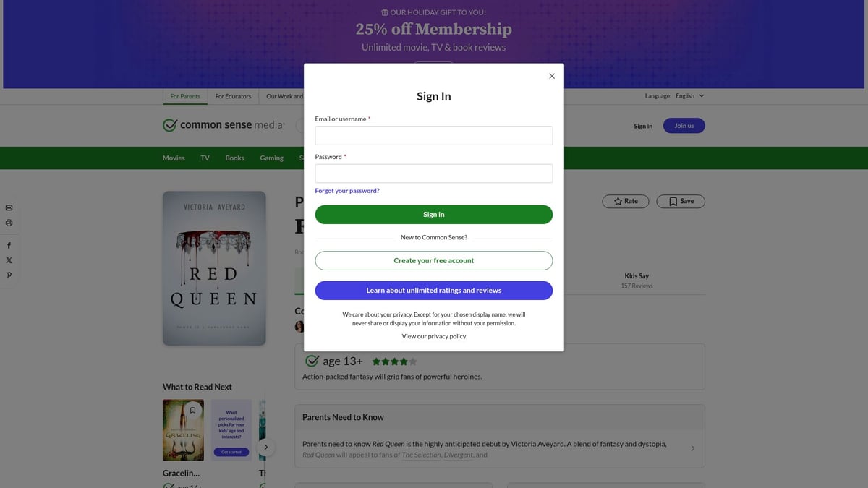Rate Red Queen with star button
Image resolution: width=868 pixels, height=488 pixels.
[x=625, y=201]
